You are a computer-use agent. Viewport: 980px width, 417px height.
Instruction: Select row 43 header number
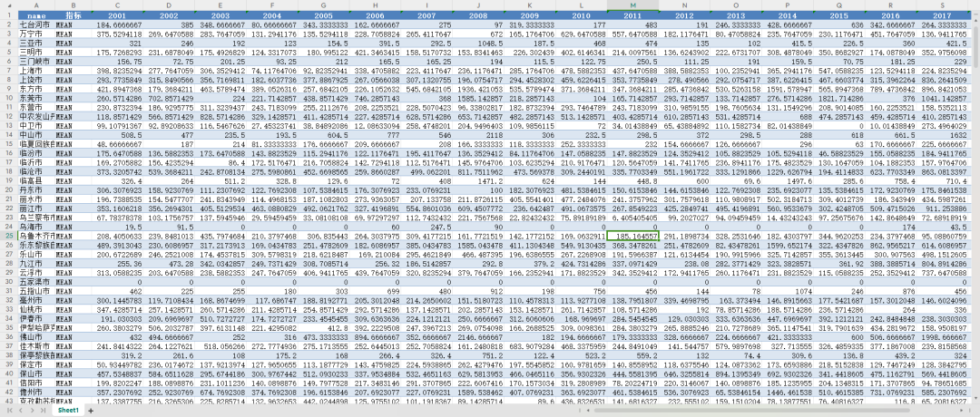[9, 402]
